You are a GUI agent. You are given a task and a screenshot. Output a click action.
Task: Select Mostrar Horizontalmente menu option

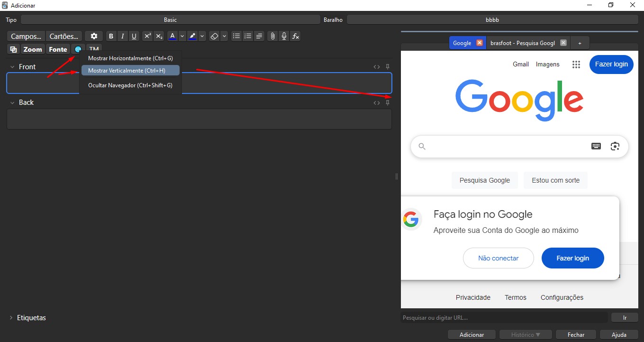130,58
